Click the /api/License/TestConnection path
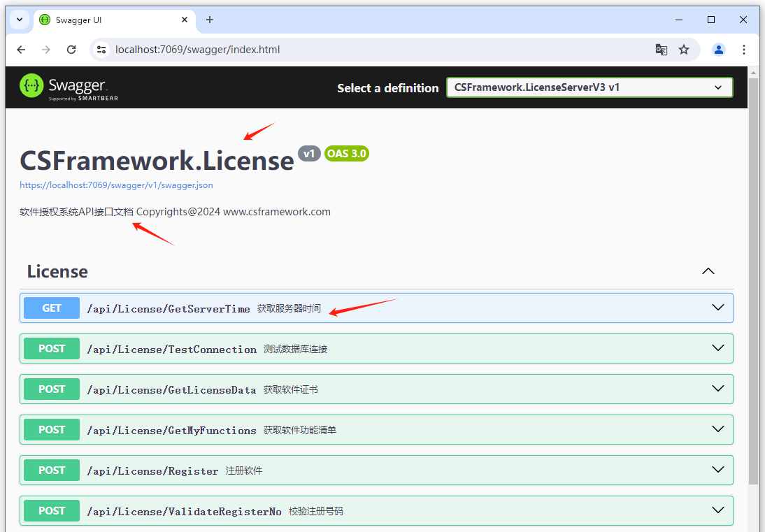Viewport: 765px width, 532px height. [x=172, y=349]
